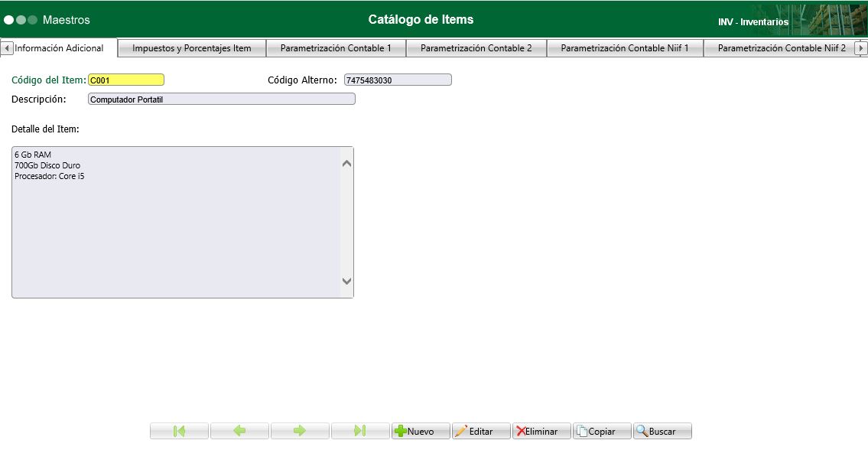The height and width of the screenshot is (450, 868).
Task: Click the detail box scroll-up arrow
Action: pos(347,164)
